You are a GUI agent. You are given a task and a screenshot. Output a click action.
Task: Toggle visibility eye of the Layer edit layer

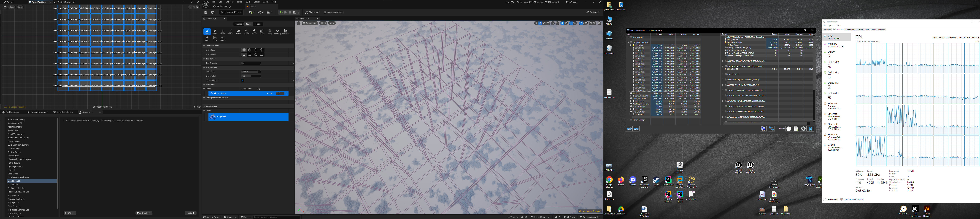click(219, 93)
